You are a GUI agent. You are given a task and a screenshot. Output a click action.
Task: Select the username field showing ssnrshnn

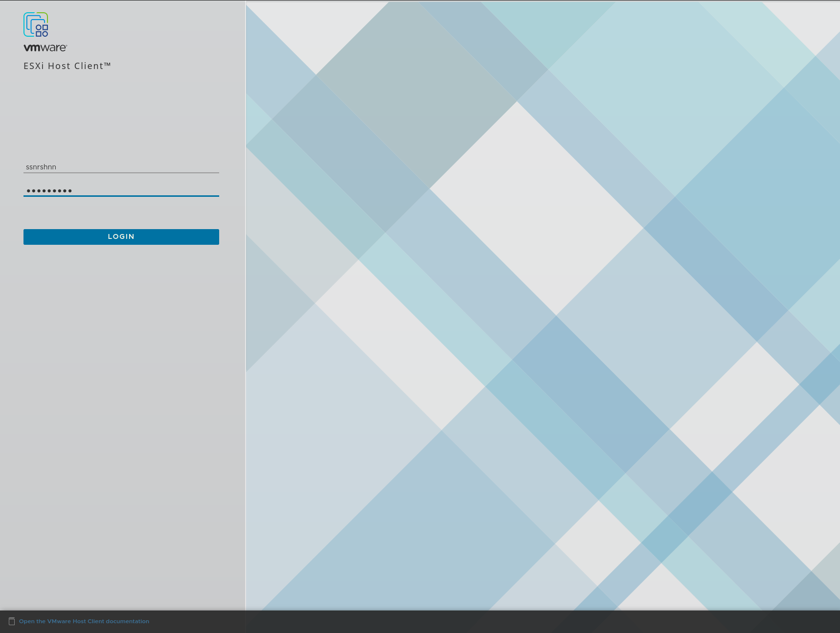tap(121, 166)
